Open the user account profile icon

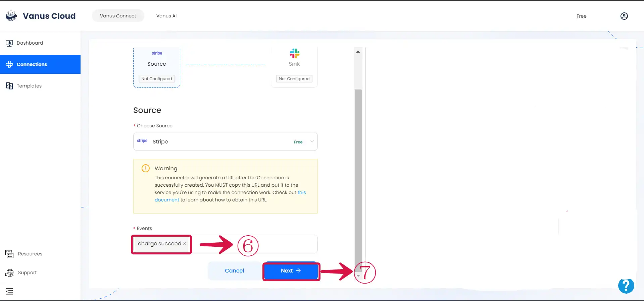(x=624, y=16)
